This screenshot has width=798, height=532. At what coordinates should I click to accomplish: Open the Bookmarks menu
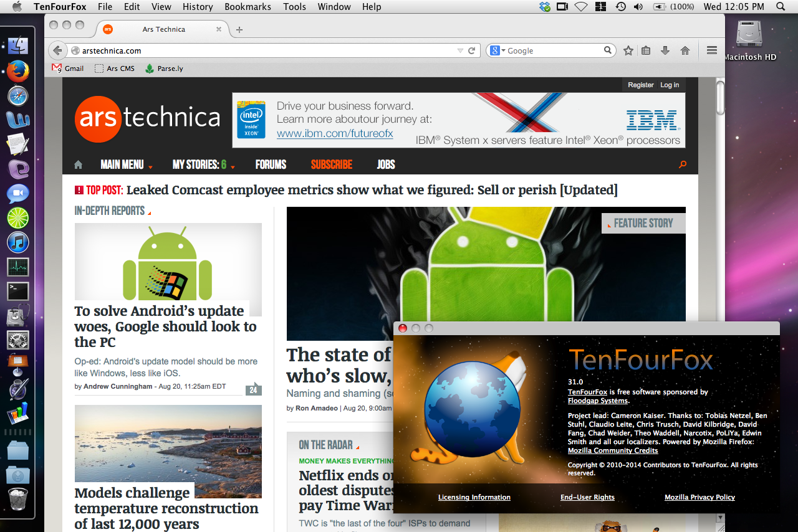(x=248, y=6)
